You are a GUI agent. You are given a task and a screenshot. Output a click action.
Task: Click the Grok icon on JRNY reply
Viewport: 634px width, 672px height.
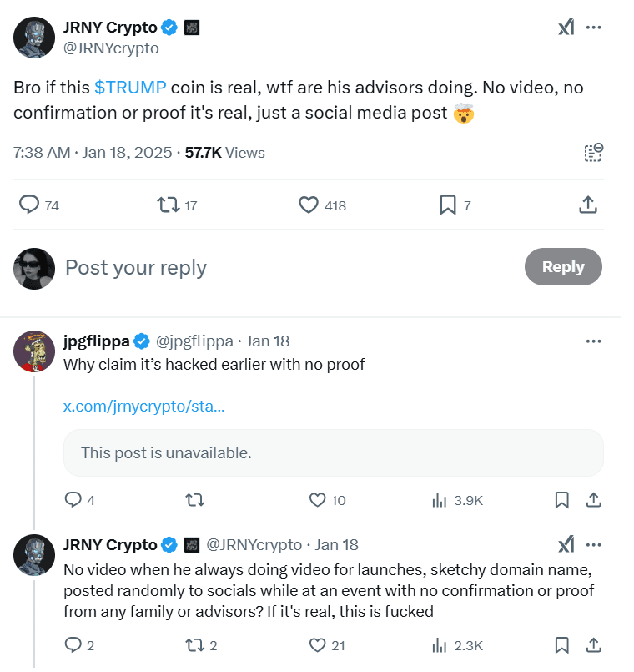tap(566, 544)
